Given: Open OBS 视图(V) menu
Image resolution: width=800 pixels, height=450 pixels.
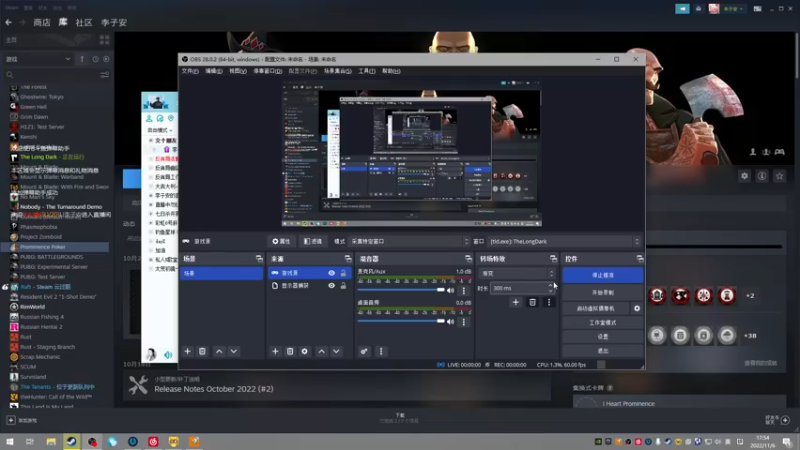Looking at the screenshot, I should [238, 71].
